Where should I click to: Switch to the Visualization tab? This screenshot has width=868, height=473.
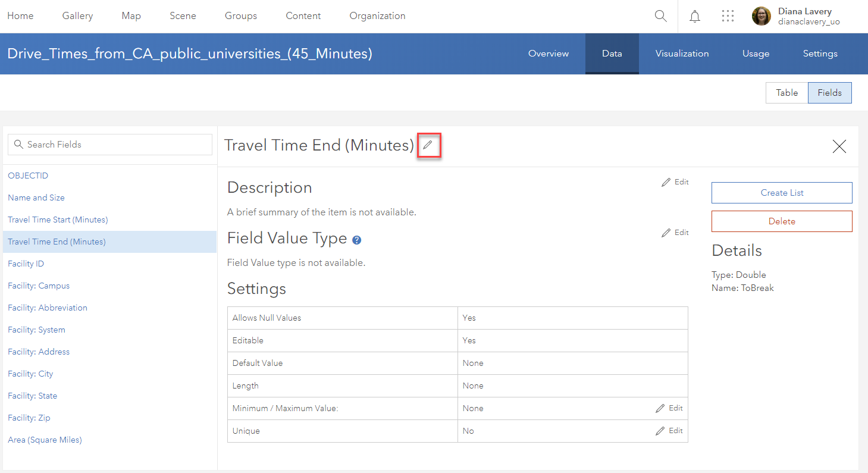pyautogui.click(x=682, y=54)
